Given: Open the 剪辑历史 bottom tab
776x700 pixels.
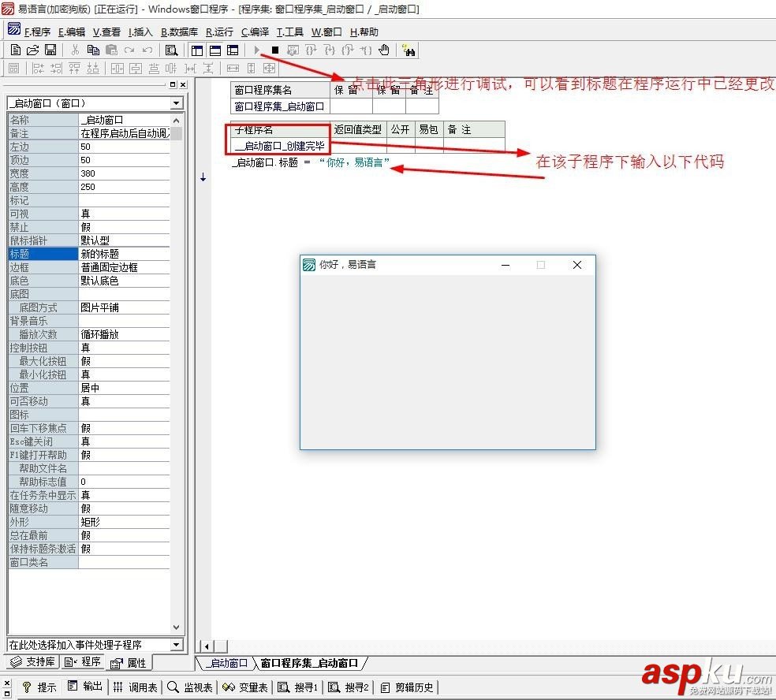Looking at the screenshot, I should [x=407, y=687].
